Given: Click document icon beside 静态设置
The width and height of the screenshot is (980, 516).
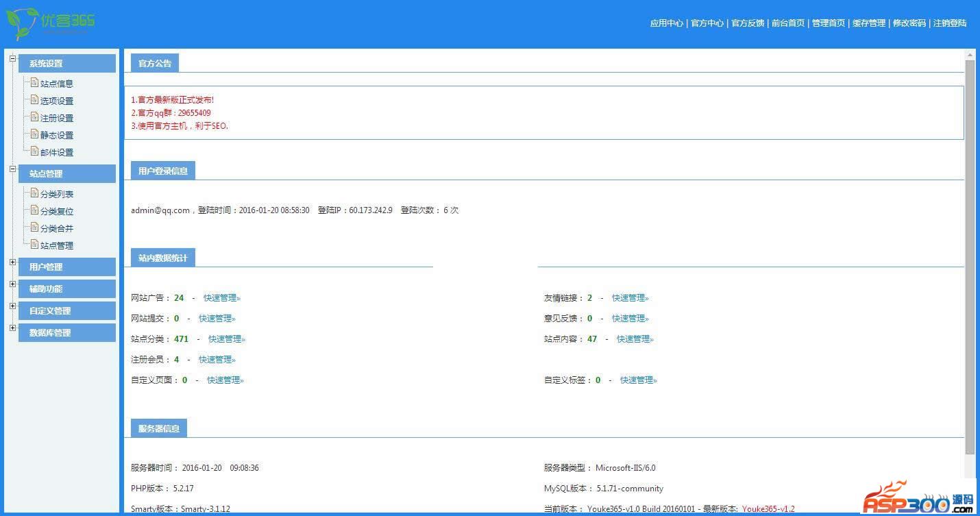Looking at the screenshot, I should 34,134.
